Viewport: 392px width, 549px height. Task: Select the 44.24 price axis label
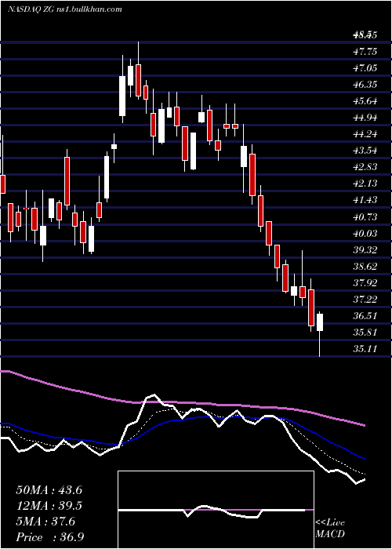pyautogui.click(x=365, y=134)
